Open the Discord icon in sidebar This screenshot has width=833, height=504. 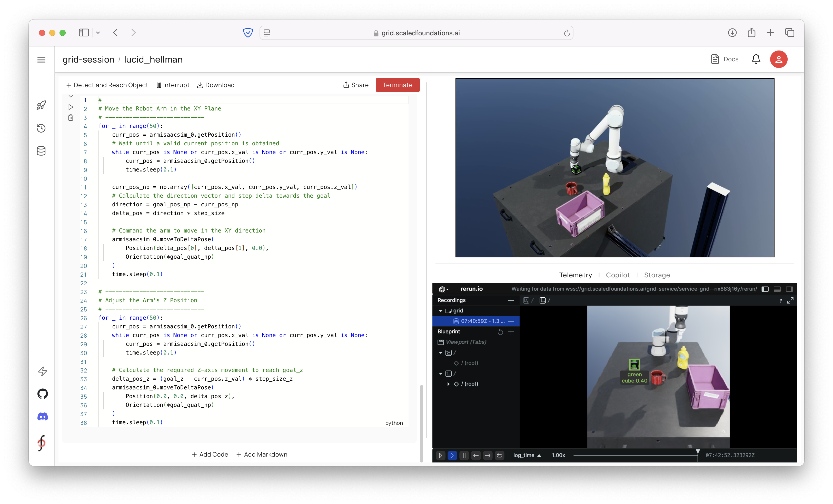(x=42, y=416)
